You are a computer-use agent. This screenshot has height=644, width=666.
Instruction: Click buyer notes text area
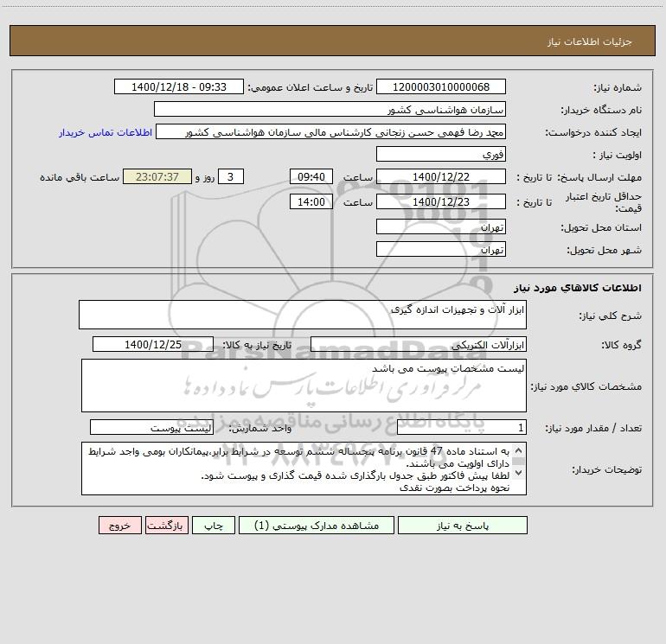304,469
